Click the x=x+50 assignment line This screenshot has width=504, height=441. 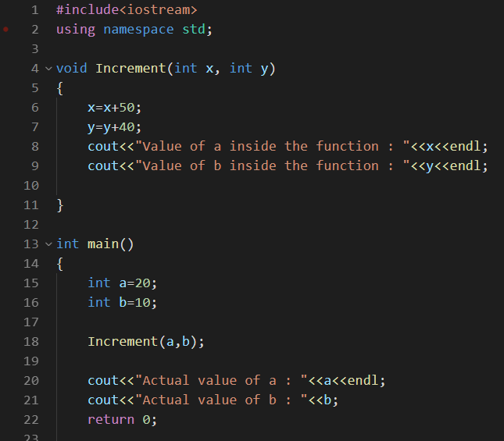(114, 108)
